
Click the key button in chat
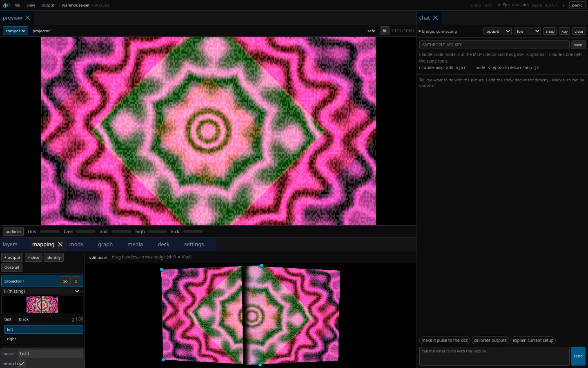564,31
